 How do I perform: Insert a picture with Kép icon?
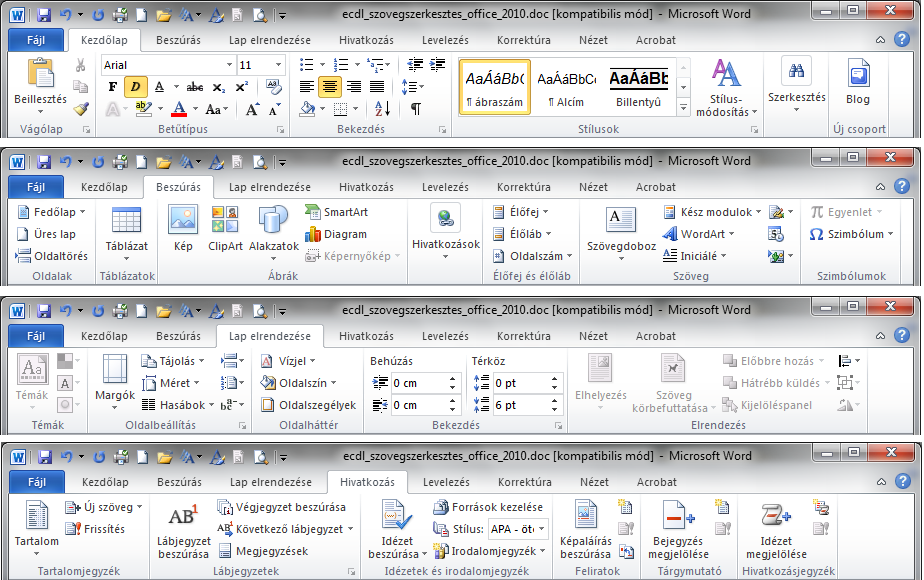tap(183, 219)
